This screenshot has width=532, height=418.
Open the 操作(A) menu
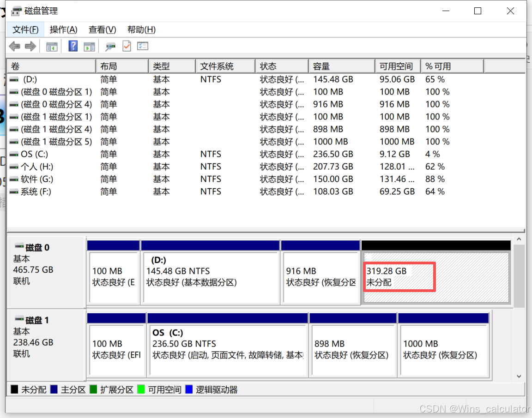[x=63, y=30]
